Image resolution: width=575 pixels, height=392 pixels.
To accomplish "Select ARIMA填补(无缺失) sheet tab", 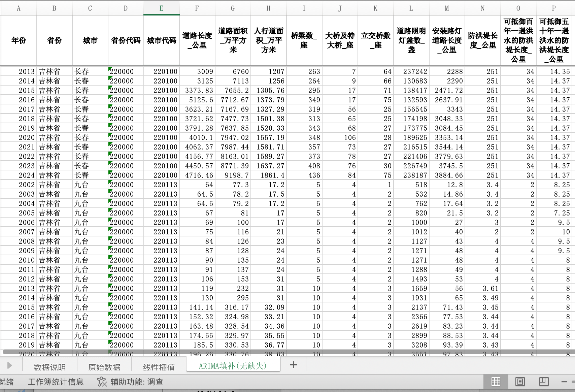I will click(x=233, y=366).
